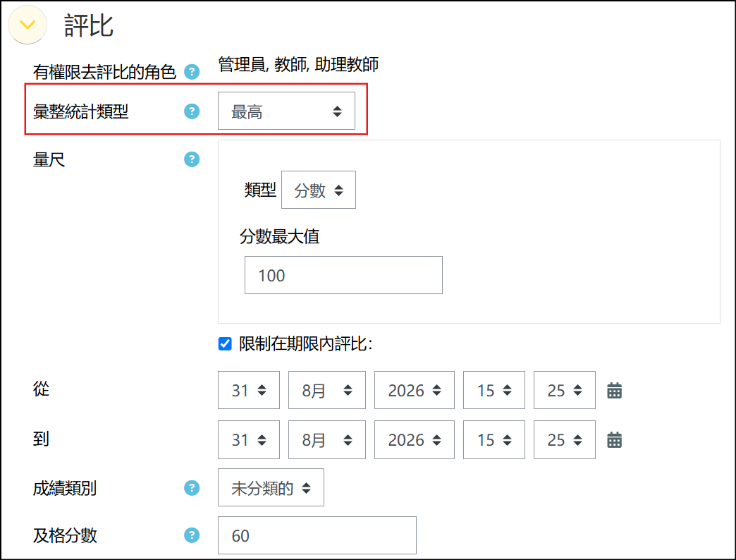This screenshot has height=560, width=736.
Task: Open help for 成績類別
Action: [192, 488]
